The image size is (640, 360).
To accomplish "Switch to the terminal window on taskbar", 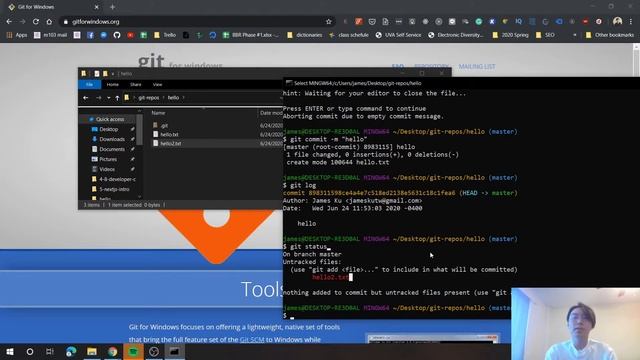I will pyautogui.click(x=174, y=351).
